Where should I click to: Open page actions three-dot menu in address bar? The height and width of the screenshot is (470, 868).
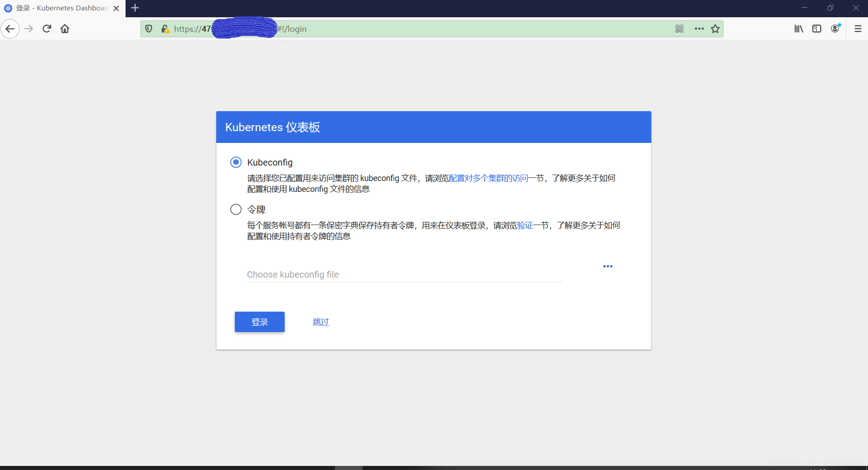(x=699, y=29)
